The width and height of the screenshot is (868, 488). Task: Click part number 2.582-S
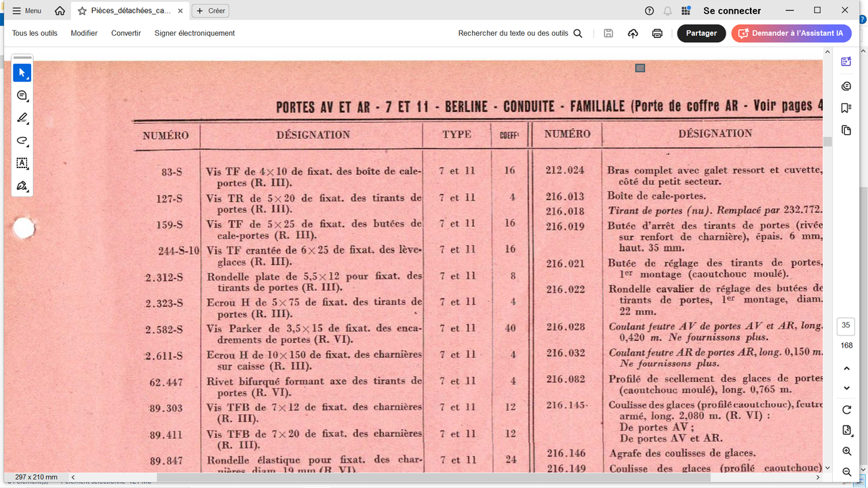[164, 330]
